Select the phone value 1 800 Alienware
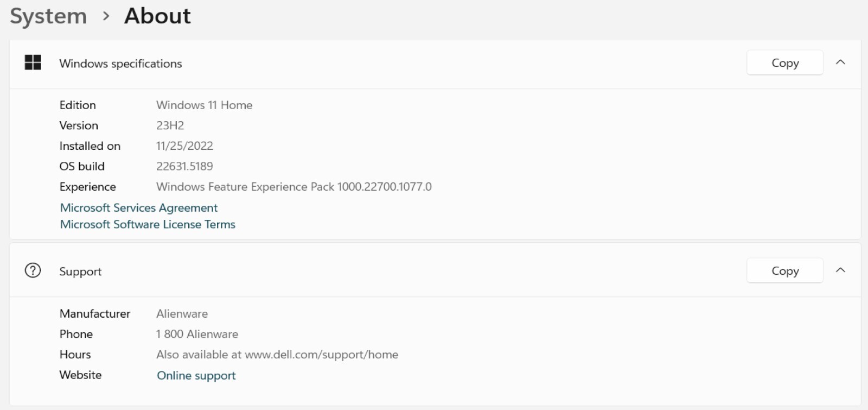This screenshot has width=868, height=410. pos(197,335)
